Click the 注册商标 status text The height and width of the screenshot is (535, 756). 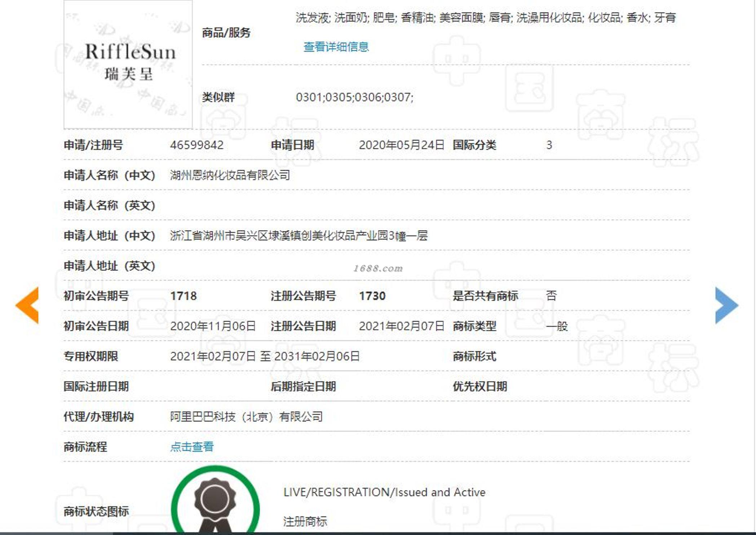pyautogui.click(x=305, y=521)
